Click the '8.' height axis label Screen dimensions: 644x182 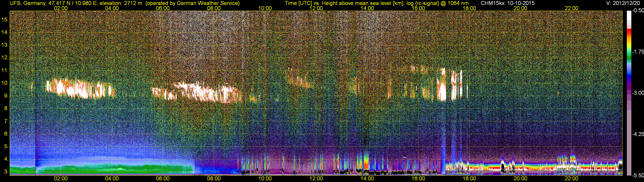tap(6, 109)
